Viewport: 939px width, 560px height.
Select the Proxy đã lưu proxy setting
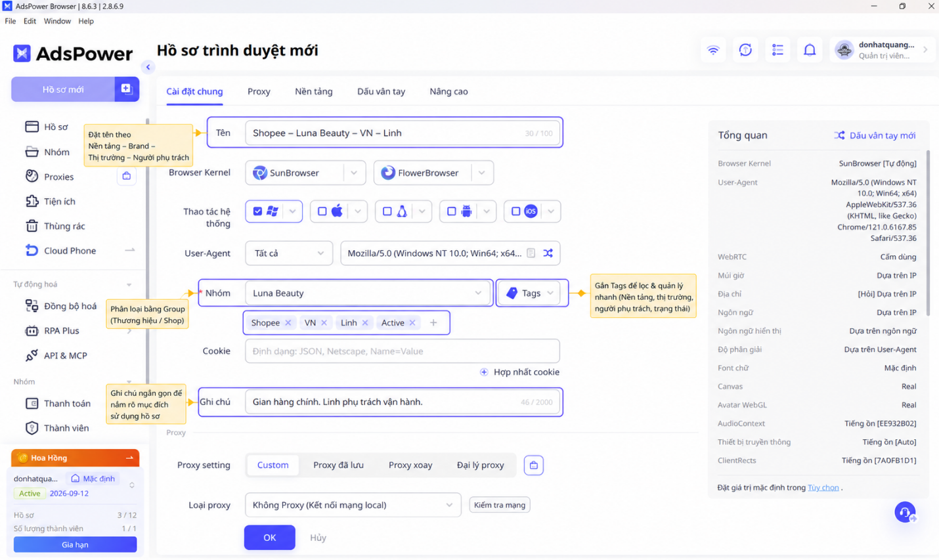point(338,465)
